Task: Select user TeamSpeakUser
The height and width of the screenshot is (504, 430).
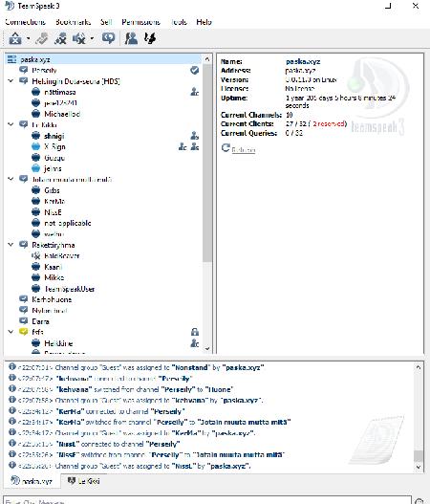Action: [x=70, y=289]
